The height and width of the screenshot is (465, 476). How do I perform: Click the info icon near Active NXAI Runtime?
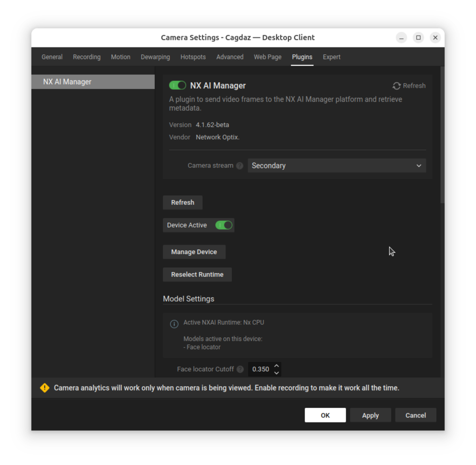point(174,324)
